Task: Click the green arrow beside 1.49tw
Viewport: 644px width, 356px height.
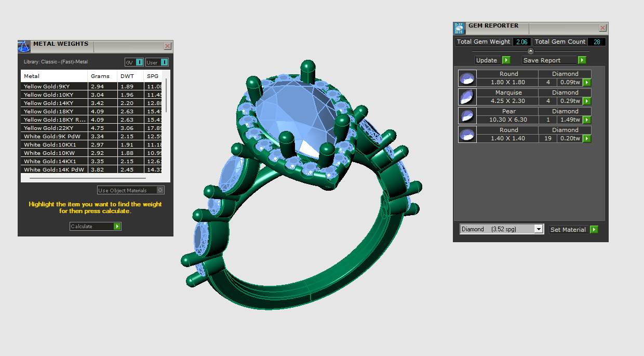Action: (x=587, y=120)
